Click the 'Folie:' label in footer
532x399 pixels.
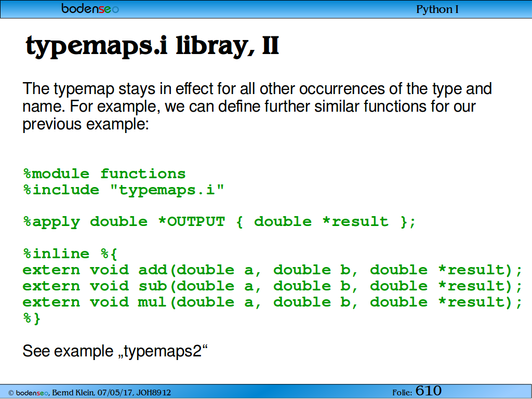click(402, 393)
